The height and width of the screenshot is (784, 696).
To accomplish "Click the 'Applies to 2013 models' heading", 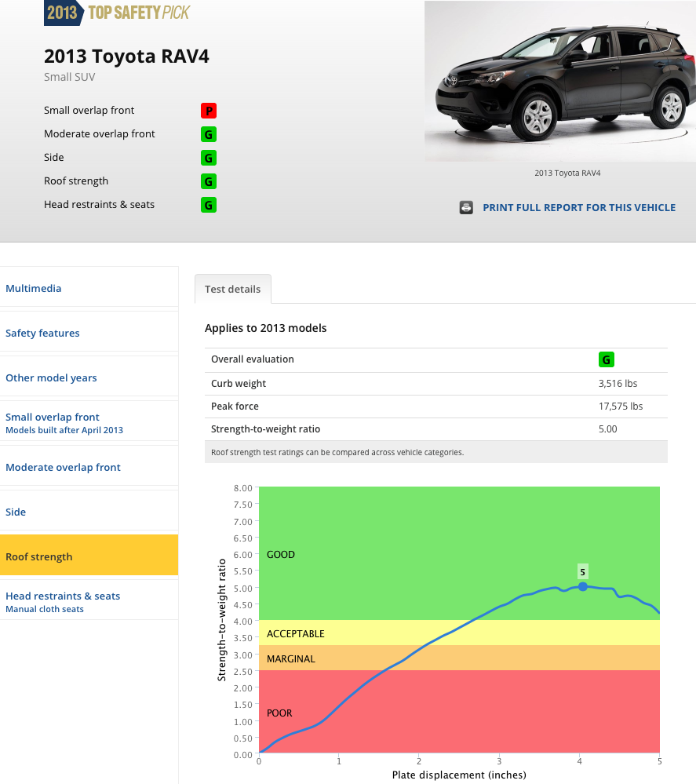I will (x=265, y=328).
